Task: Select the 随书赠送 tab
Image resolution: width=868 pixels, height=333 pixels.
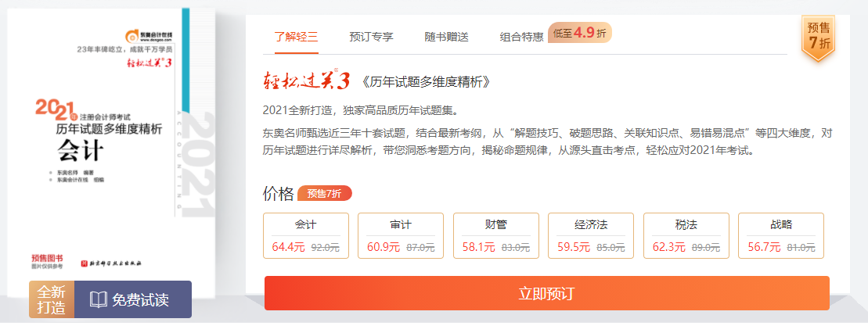Action: [x=446, y=36]
